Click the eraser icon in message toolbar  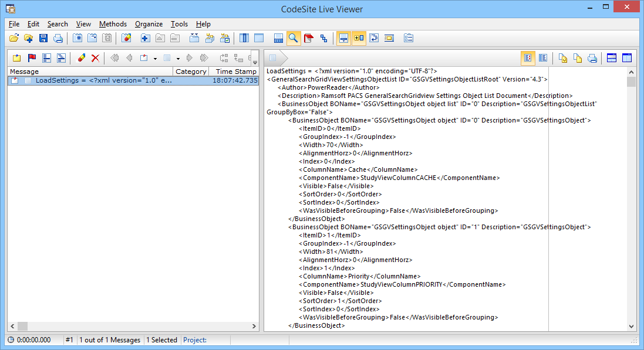(81, 58)
